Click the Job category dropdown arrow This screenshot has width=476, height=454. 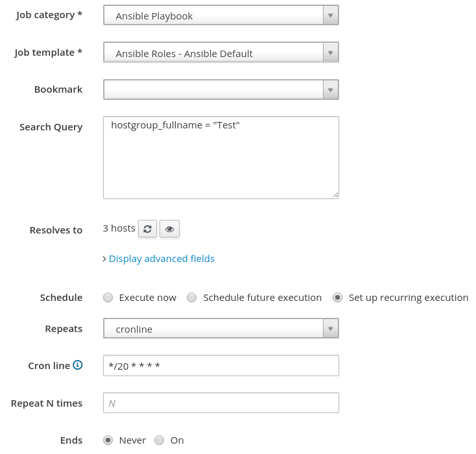click(x=331, y=16)
